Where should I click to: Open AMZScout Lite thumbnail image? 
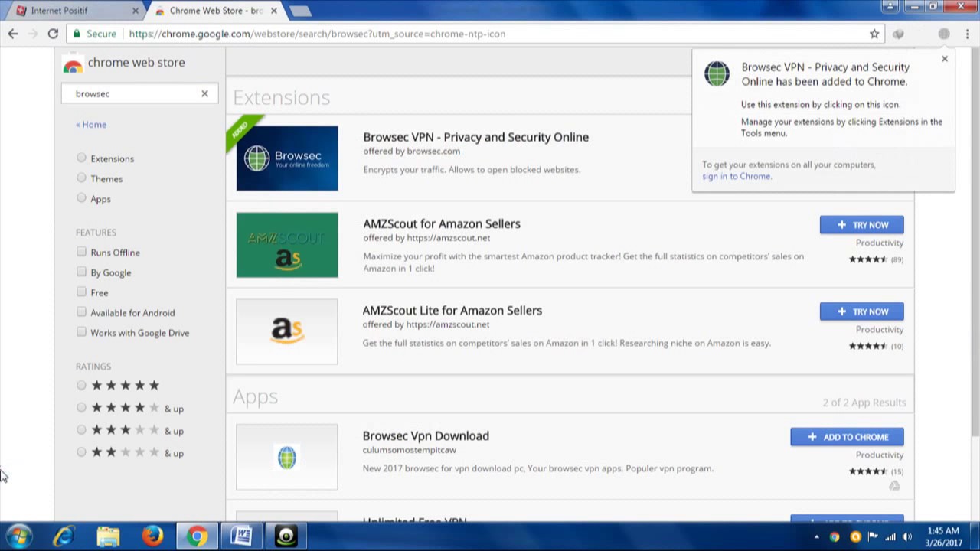[x=287, y=331]
